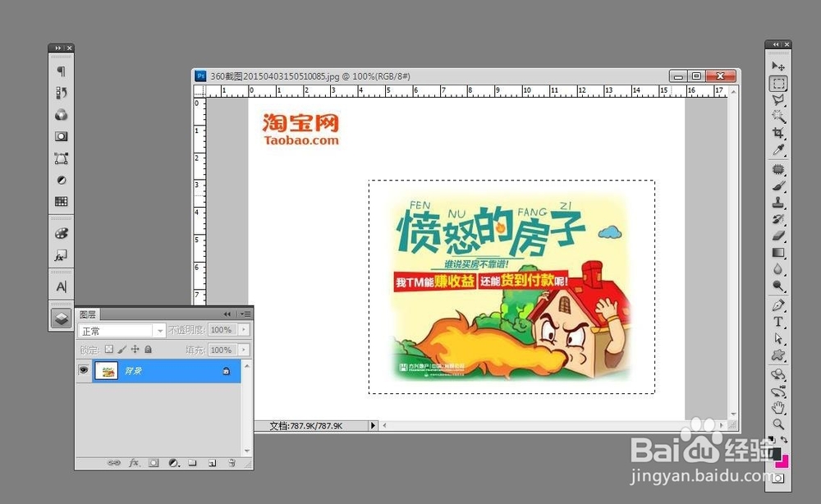
Task: Select the Pen tool
Action: (778, 305)
